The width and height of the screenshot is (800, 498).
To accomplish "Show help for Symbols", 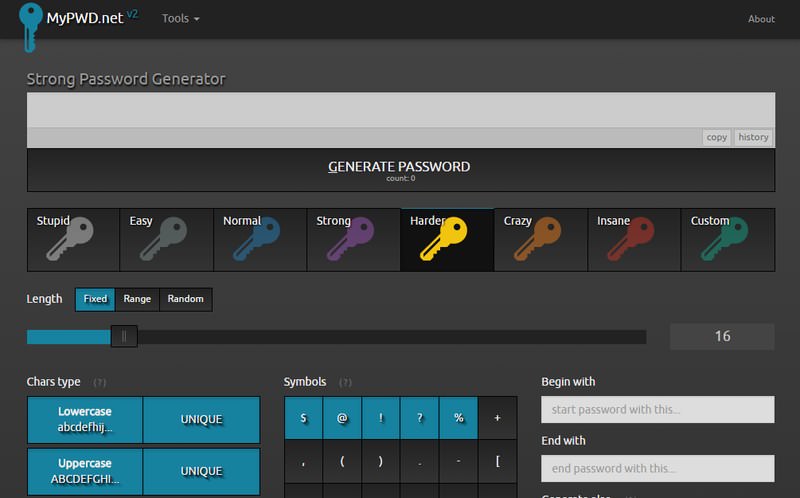I will tap(345, 383).
